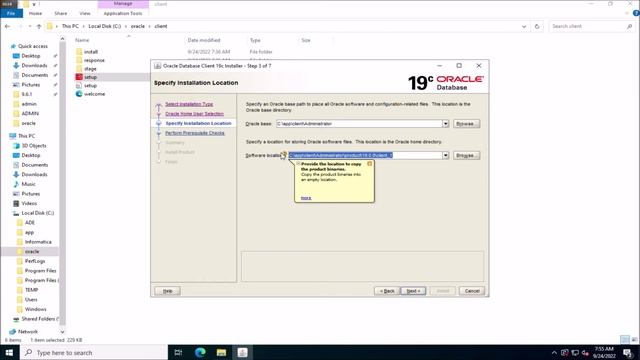Open PerfLogs folder in tree
640x360 pixels.
point(35,261)
